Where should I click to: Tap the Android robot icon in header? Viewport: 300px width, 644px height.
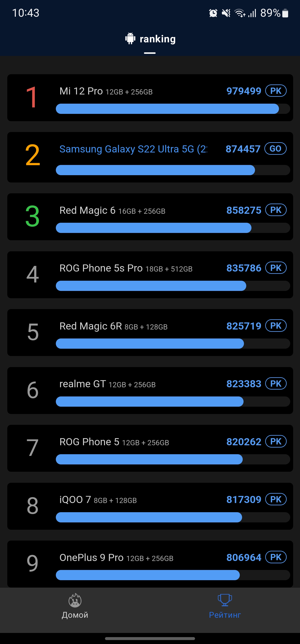click(x=130, y=39)
